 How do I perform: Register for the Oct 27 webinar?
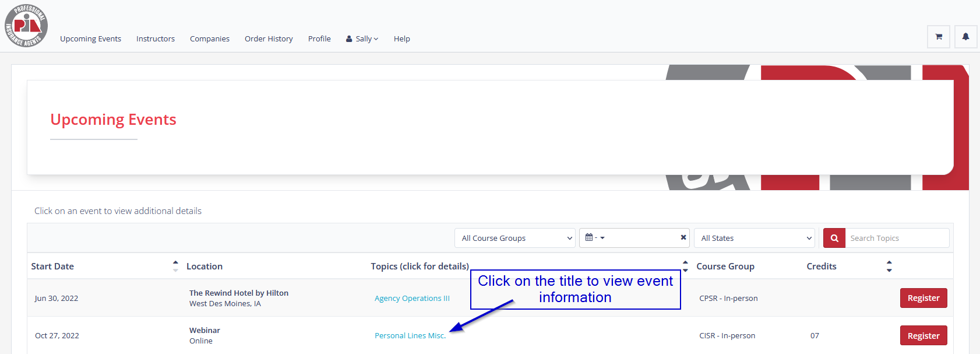pyautogui.click(x=923, y=335)
